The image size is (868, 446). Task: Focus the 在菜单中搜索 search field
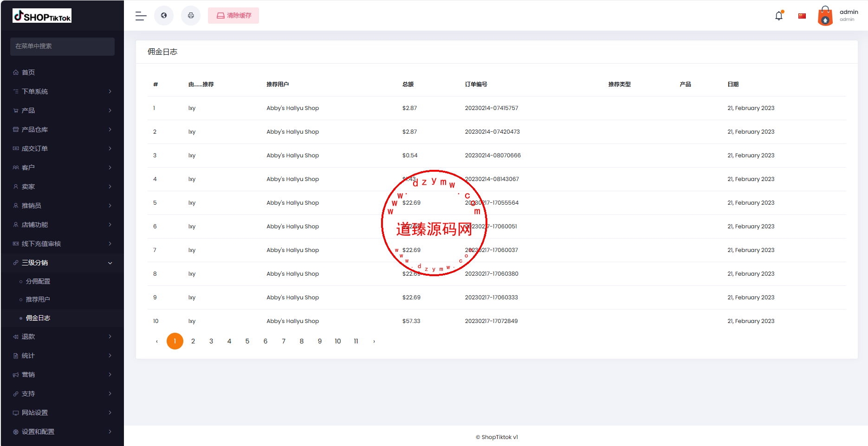click(62, 46)
